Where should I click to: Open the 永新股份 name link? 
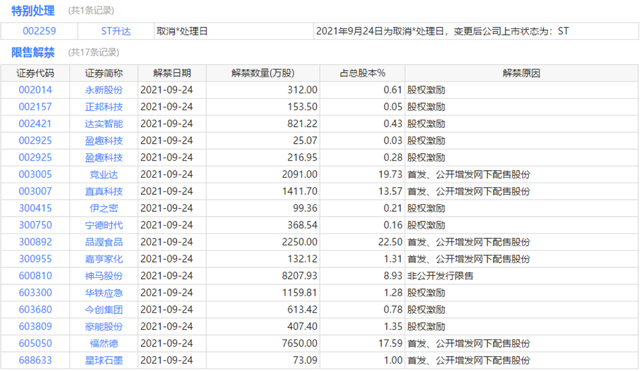point(104,90)
